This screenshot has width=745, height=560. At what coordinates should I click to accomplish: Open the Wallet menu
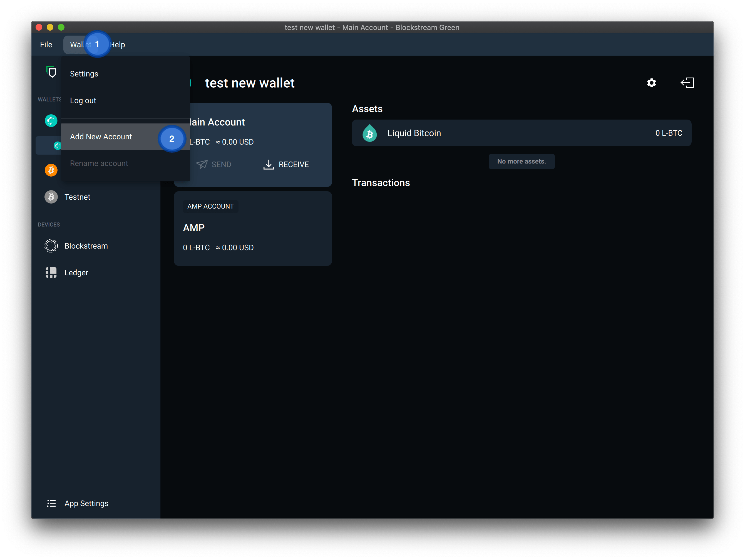[80, 44]
